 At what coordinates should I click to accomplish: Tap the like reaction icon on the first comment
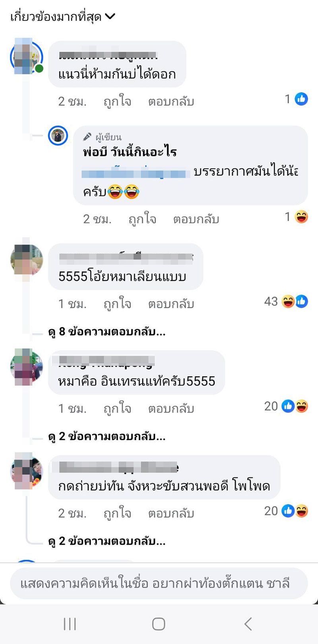click(301, 99)
